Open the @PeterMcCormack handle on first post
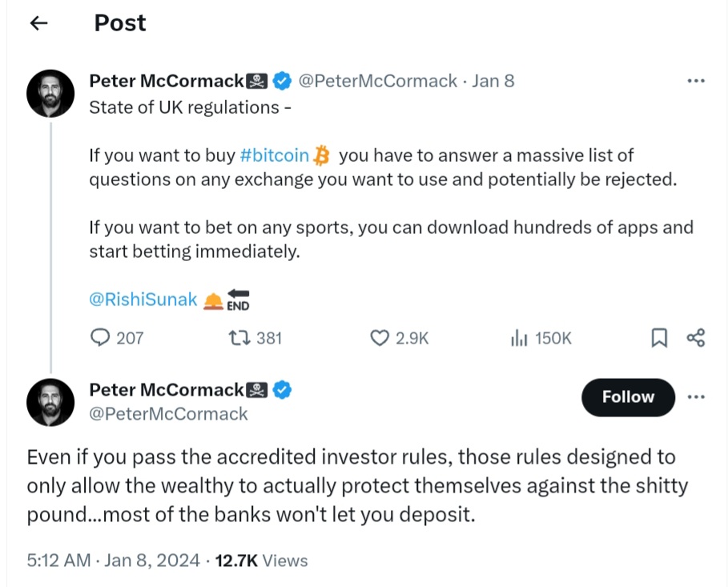 377,81
